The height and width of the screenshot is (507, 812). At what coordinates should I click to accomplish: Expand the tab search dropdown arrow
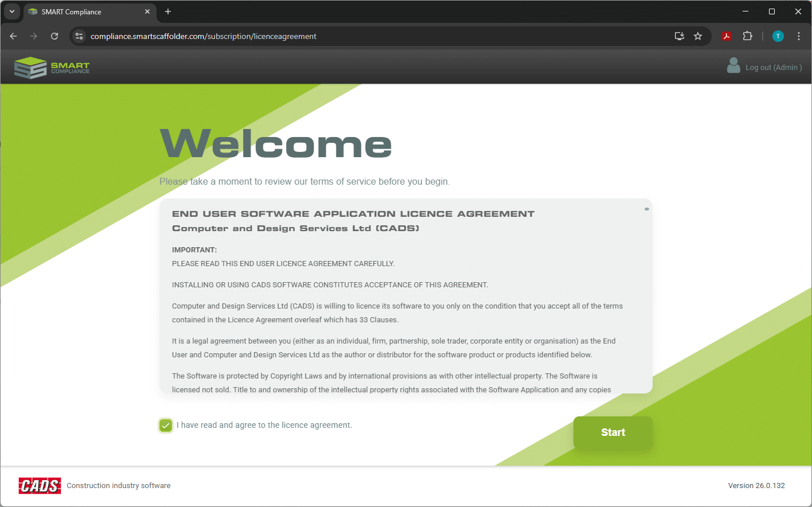(11, 11)
